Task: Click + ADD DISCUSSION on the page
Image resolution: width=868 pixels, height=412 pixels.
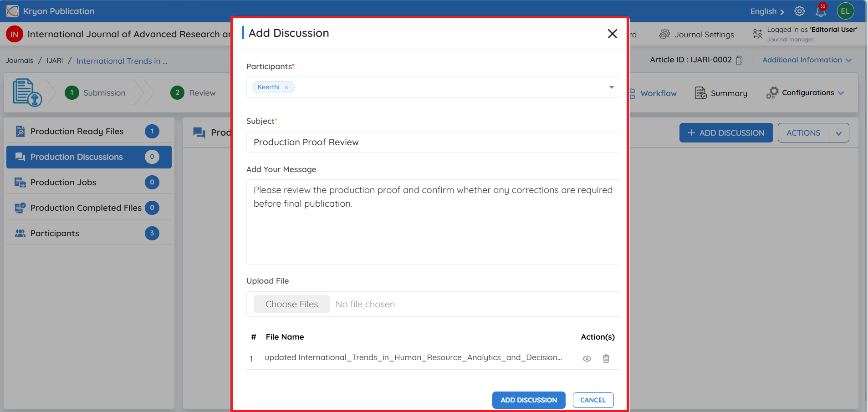Action: click(x=726, y=133)
